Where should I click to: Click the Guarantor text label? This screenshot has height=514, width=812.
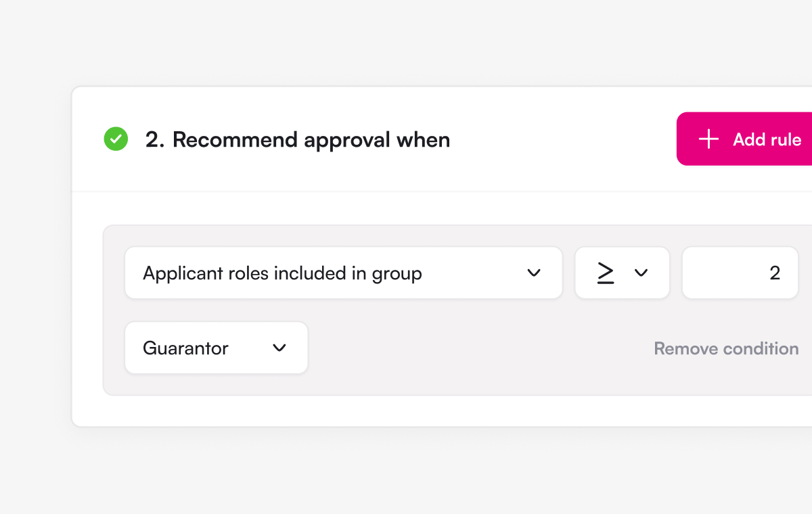pyautogui.click(x=185, y=348)
